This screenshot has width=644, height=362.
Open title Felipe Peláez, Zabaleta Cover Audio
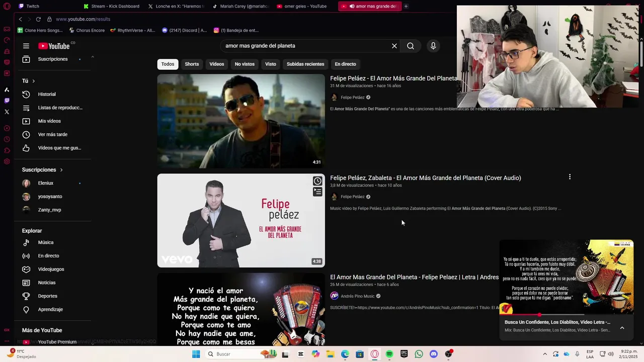[426, 178]
